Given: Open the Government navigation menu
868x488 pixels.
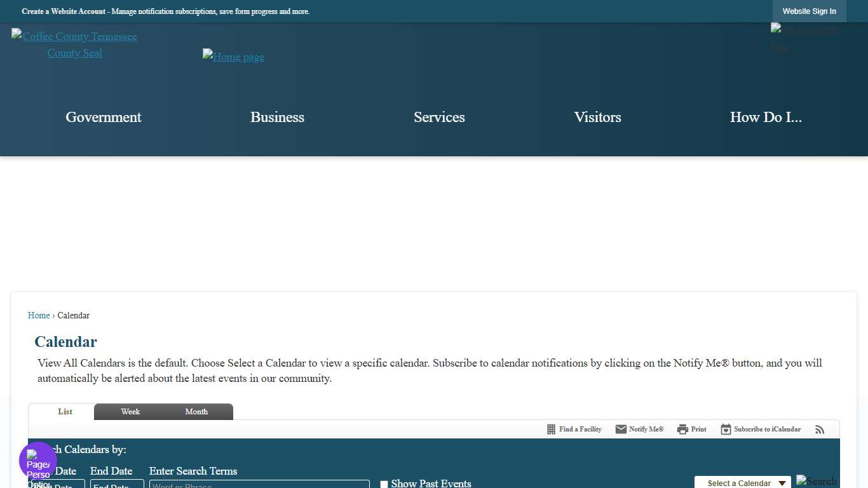Looking at the screenshot, I should (x=104, y=117).
